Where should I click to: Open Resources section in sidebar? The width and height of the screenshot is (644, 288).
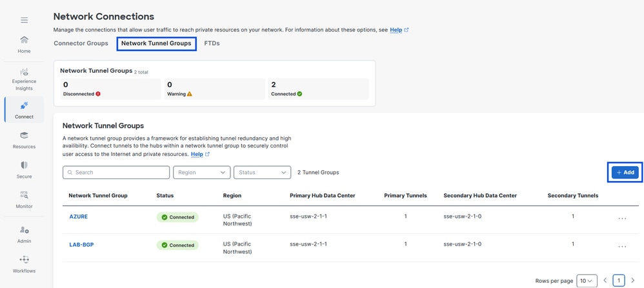click(x=24, y=140)
